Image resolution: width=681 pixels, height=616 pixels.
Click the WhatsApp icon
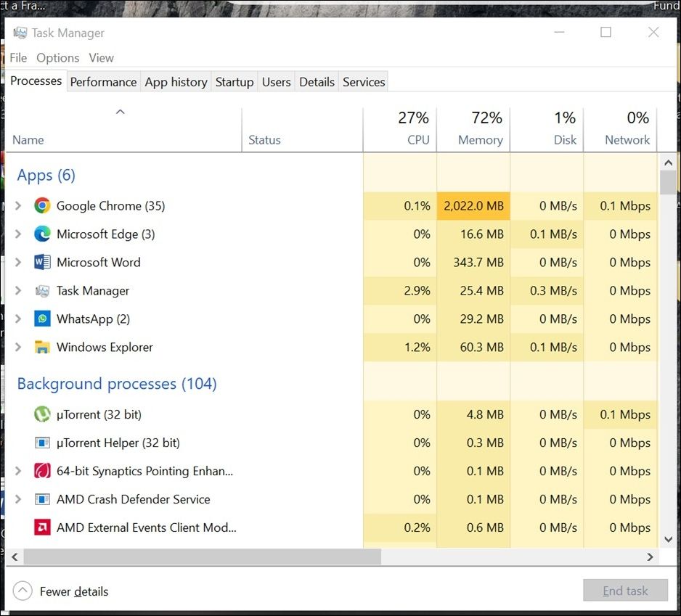pyautogui.click(x=42, y=319)
